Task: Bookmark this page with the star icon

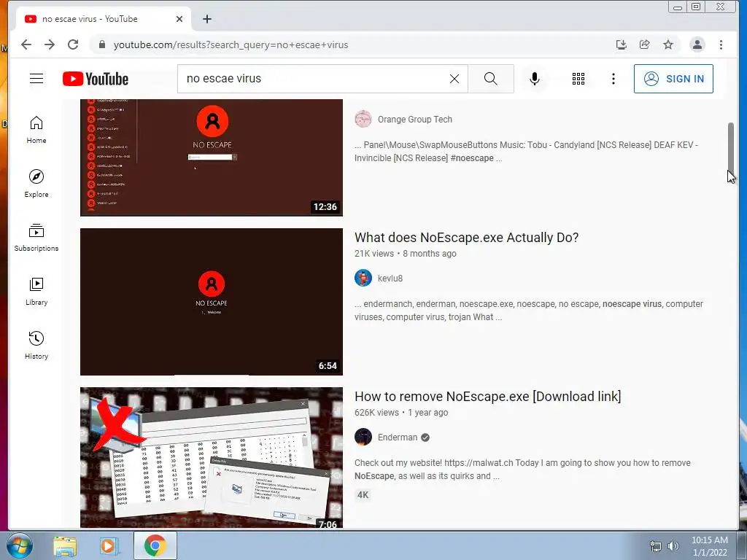Action: pos(668,44)
